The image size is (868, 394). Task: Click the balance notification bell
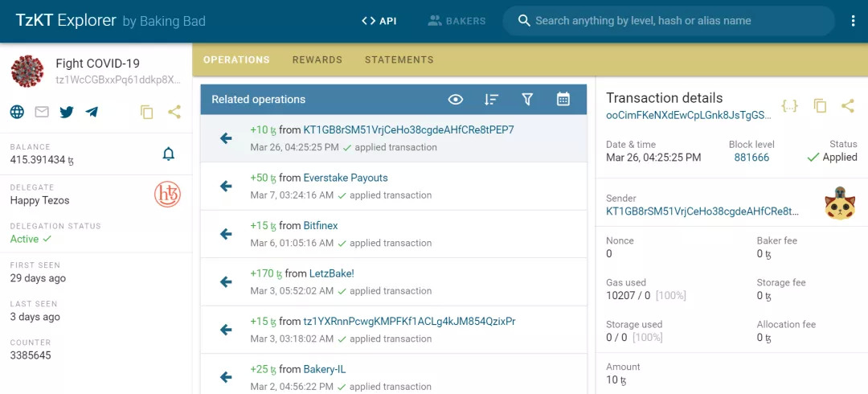(x=169, y=154)
